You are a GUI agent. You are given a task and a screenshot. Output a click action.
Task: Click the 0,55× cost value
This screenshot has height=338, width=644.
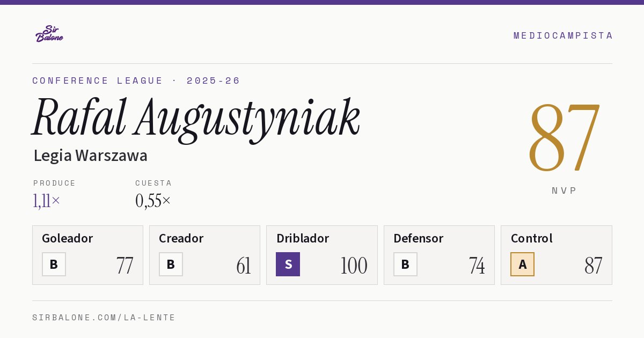coord(153,201)
